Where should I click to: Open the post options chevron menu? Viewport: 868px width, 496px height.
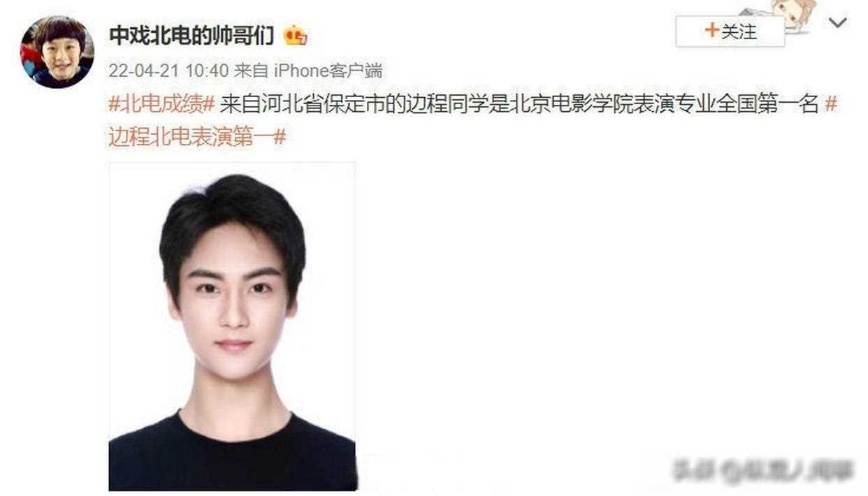point(837,22)
